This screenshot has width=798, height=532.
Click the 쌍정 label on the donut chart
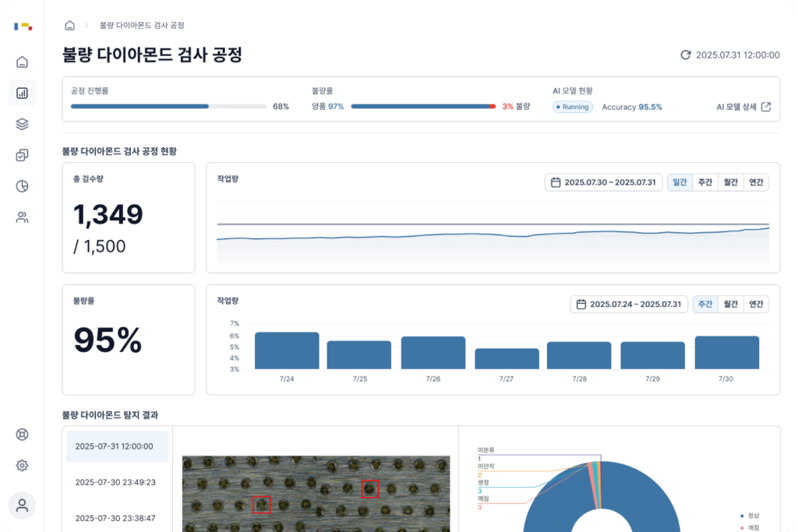pos(483,482)
